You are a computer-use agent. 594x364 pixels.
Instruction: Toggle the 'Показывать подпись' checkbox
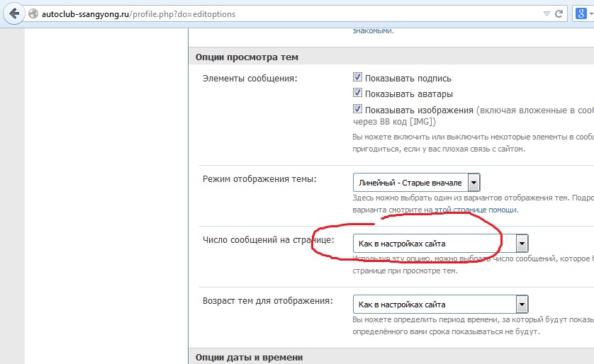pos(358,78)
